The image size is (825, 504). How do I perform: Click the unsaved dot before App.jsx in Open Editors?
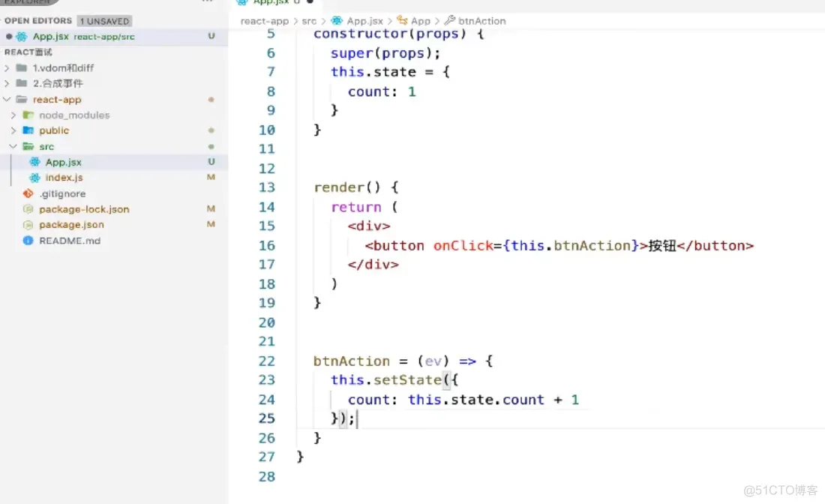[9, 36]
